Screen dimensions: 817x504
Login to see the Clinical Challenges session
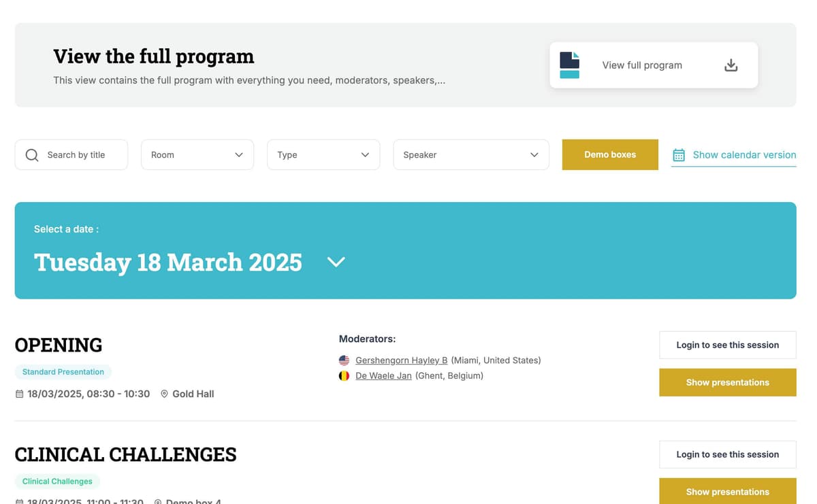pos(727,454)
